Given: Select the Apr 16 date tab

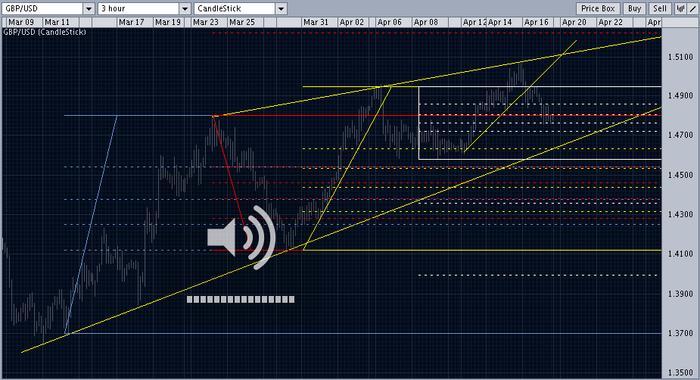Looking at the screenshot, I should click(x=536, y=22).
